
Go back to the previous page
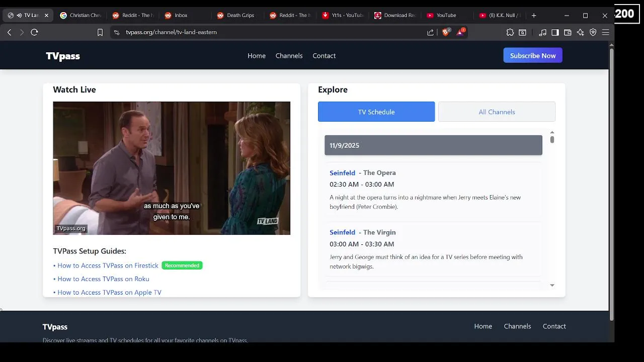(9, 32)
